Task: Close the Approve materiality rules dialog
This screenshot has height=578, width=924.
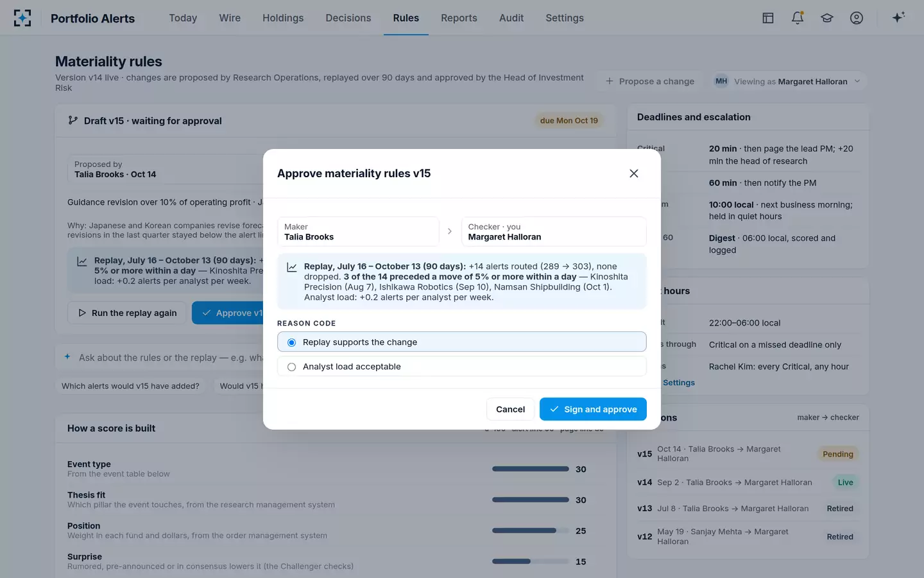Action: click(634, 173)
